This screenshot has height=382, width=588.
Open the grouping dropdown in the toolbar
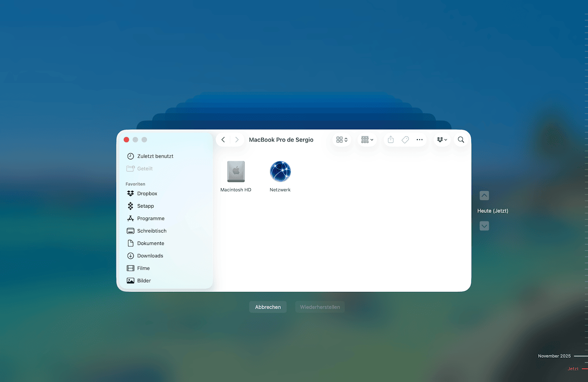click(367, 139)
